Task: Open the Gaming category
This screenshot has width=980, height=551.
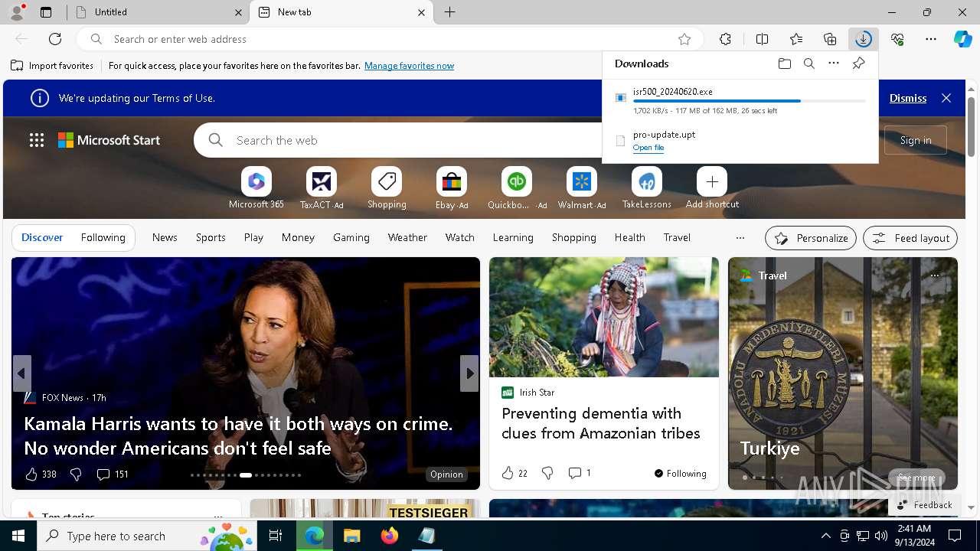Action: tap(351, 238)
